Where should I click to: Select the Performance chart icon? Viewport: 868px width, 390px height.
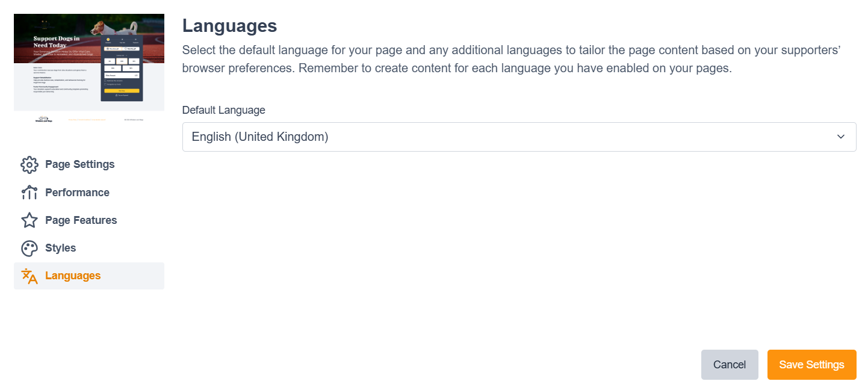tap(29, 192)
